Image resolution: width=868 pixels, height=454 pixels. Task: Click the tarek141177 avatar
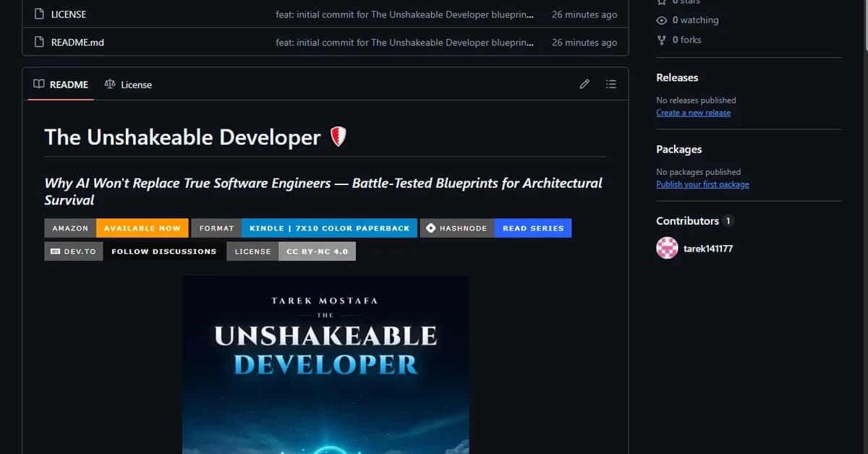(667, 249)
